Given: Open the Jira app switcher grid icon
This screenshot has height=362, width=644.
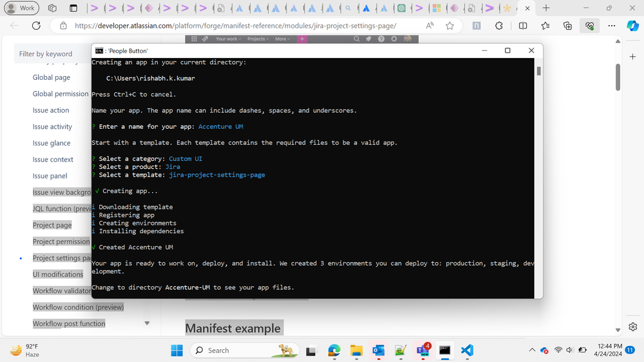Looking at the screenshot, I should (194, 39).
